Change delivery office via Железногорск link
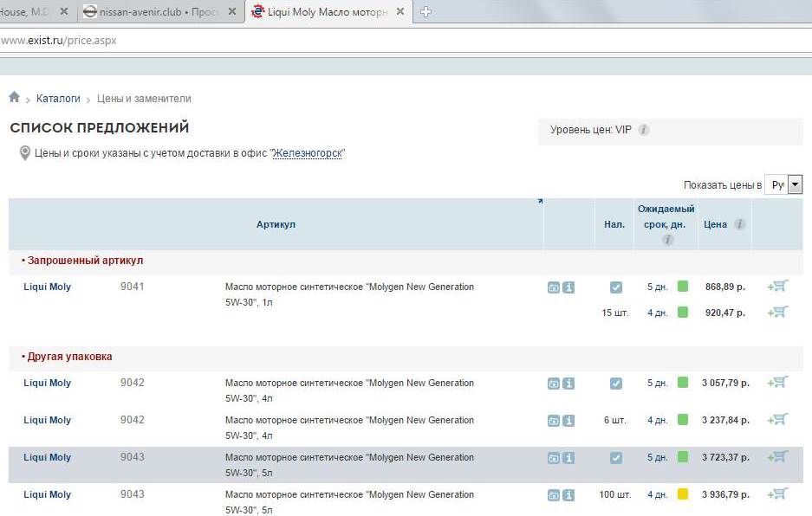Viewport: 812px width, 516px height. (308, 153)
